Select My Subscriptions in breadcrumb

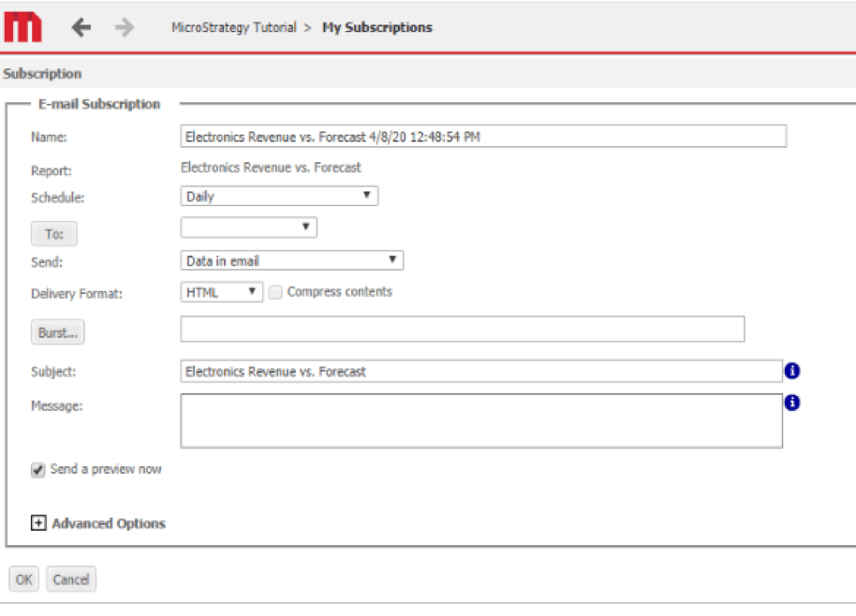(x=376, y=28)
